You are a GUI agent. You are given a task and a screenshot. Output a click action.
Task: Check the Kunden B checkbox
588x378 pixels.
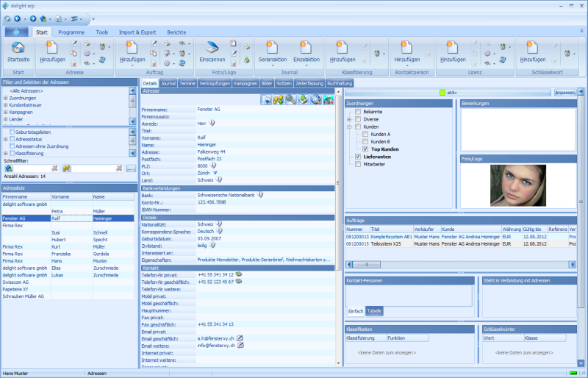coord(365,141)
